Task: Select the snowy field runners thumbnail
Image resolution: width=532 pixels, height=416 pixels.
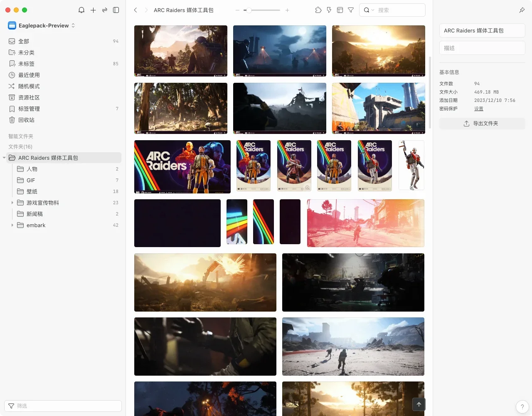Action: tap(353, 347)
